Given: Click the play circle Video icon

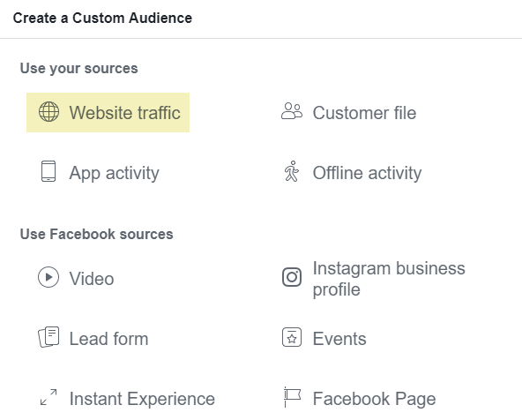Looking at the screenshot, I should [48, 277].
